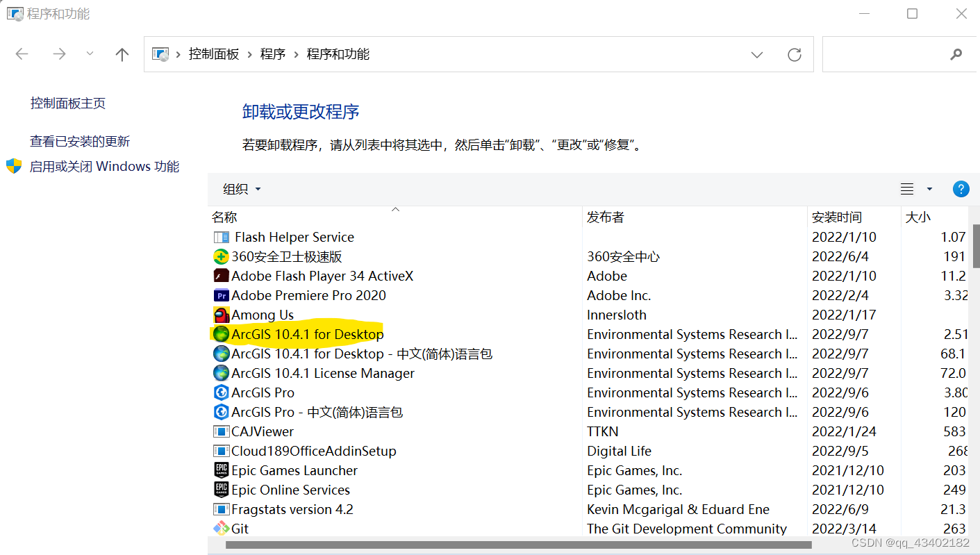Screen dimensions: 980x555
Task: Open 启用或关闭 Windows 功能 link
Action: tap(104, 167)
